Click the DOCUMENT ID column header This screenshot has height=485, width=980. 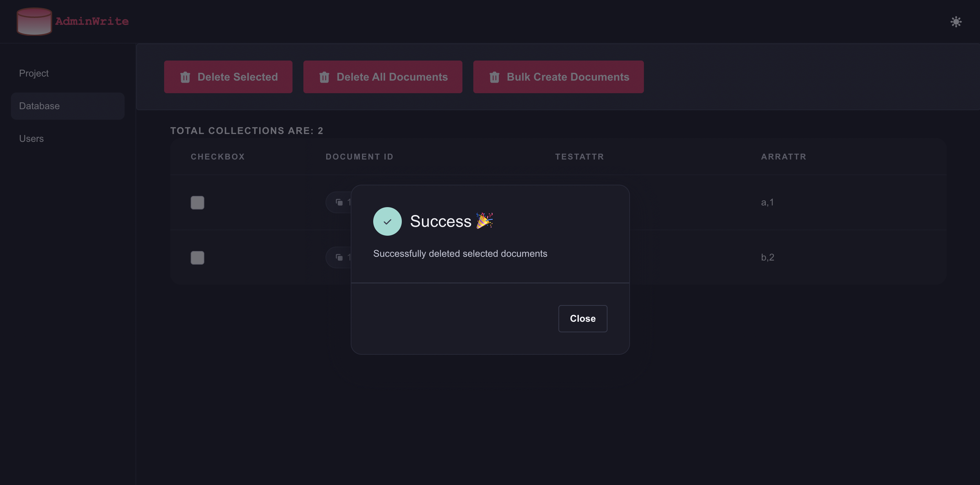point(359,157)
